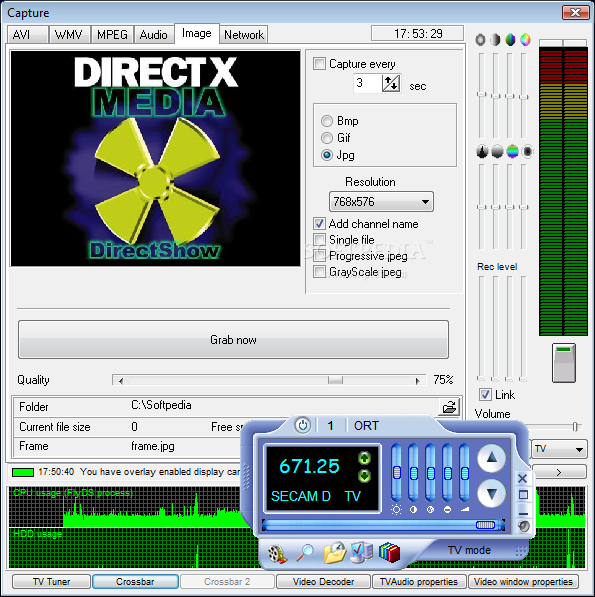Click the frame.jpg file name value
The height and width of the screenshot is (597, 595).
(x=153, y=446)
